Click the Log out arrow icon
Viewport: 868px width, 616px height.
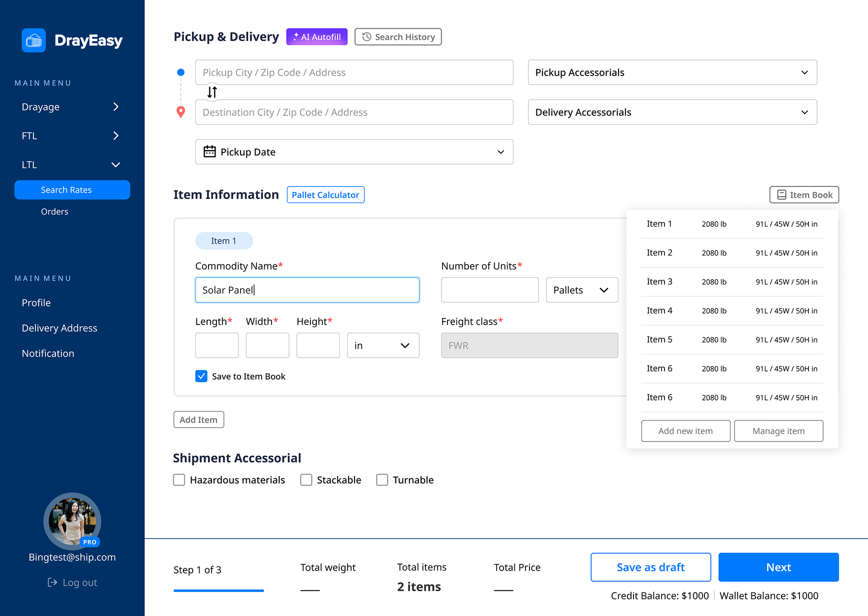52,582
